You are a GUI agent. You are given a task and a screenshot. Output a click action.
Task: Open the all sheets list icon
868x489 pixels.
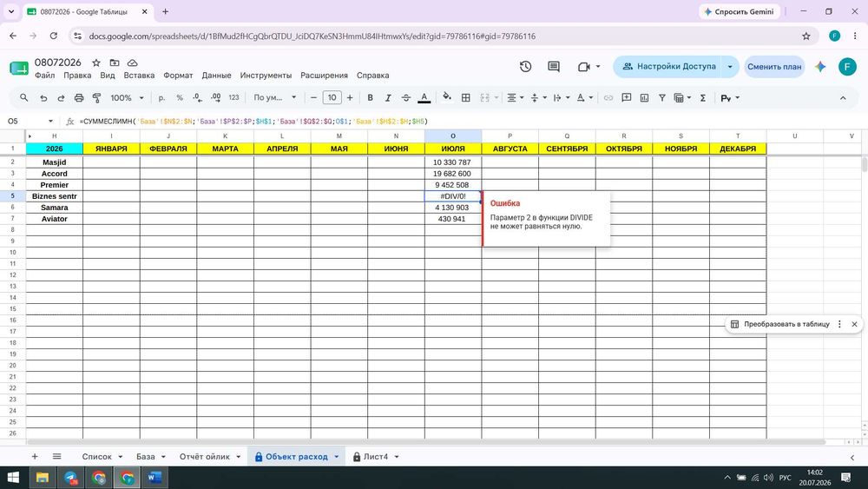pos(56,457)
